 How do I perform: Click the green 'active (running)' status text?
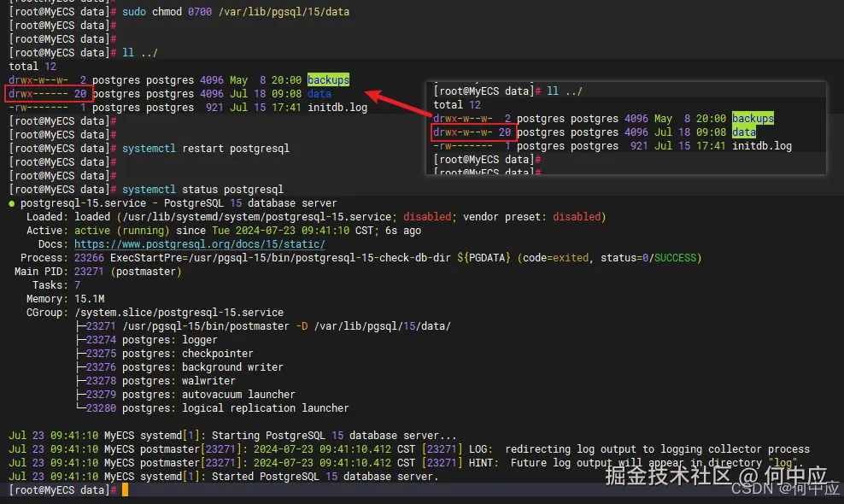point(122,231)
